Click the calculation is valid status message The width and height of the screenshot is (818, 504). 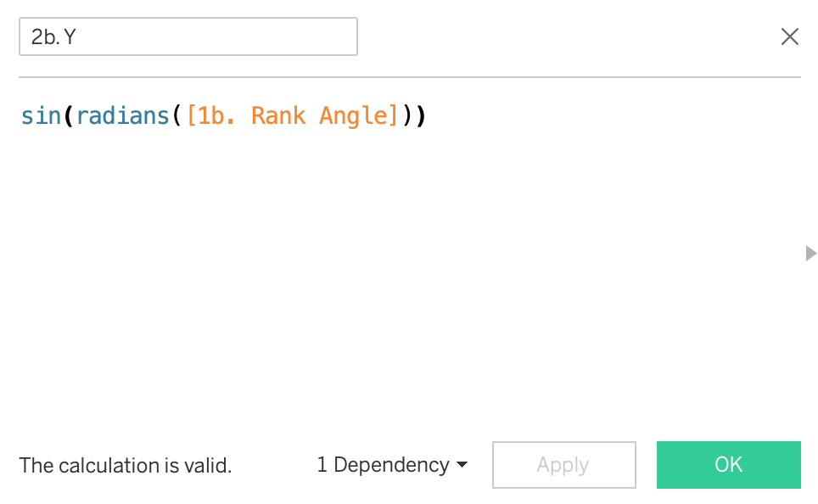pyautogui.click(x=126, y=465)
